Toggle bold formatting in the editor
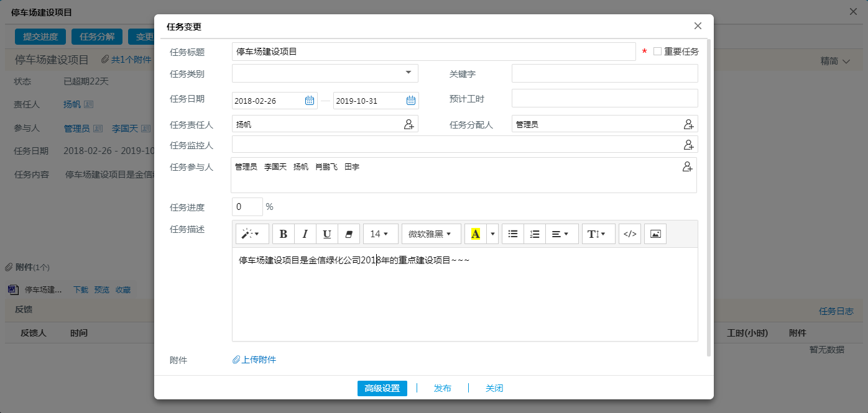 (x=283, y=233)
